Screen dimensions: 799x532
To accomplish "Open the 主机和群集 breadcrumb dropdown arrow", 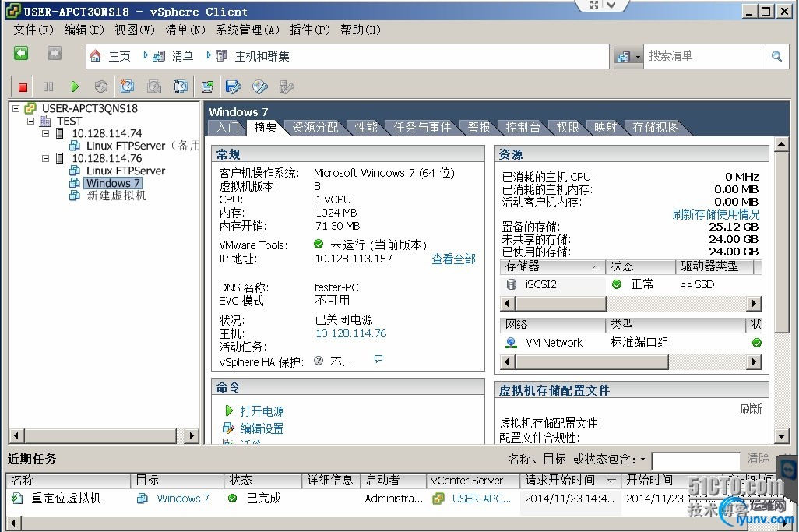I will [209, 55].
